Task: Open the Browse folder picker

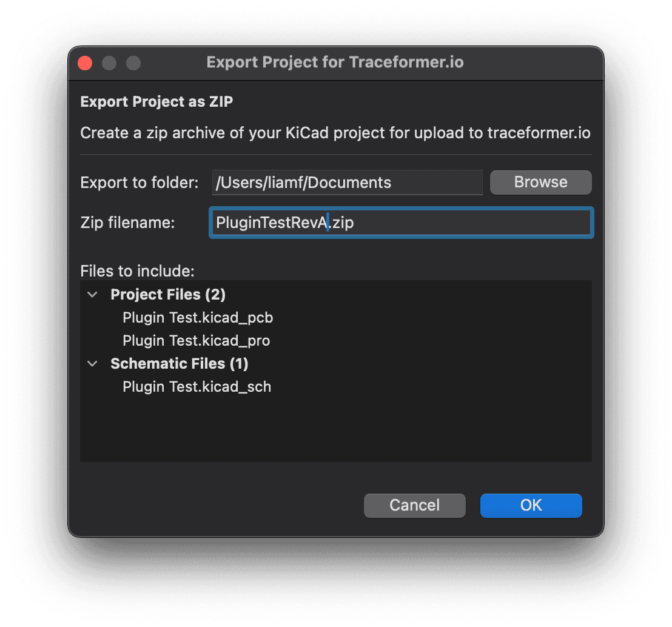Action: point(540,182)
